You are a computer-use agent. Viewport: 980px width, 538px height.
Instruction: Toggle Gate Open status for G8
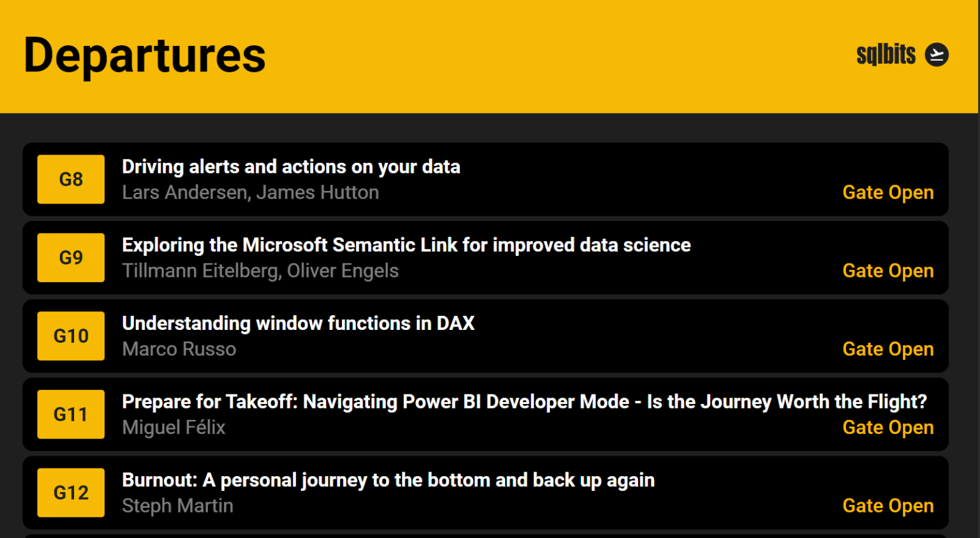[x=887, y=192]
